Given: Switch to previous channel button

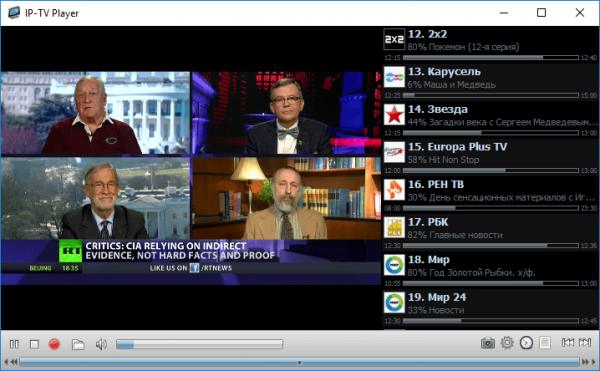Looking at the screenshot, I should click(568, 342).
